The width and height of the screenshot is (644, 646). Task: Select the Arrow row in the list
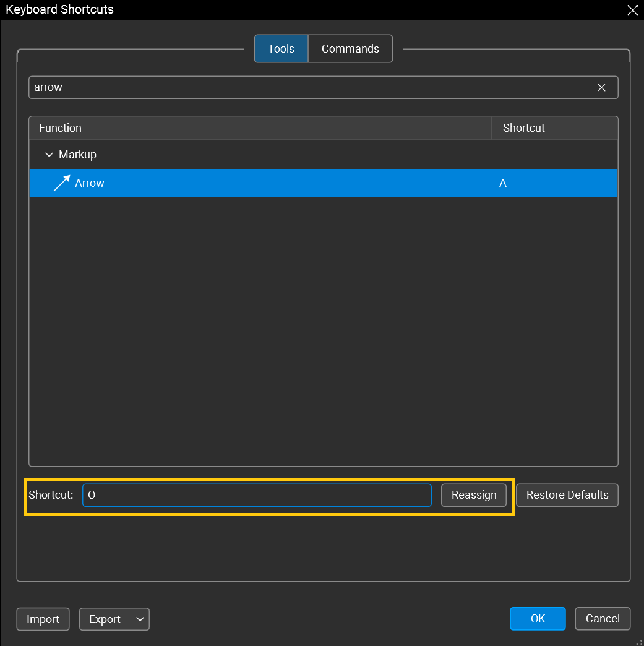[x=247, y=183]
